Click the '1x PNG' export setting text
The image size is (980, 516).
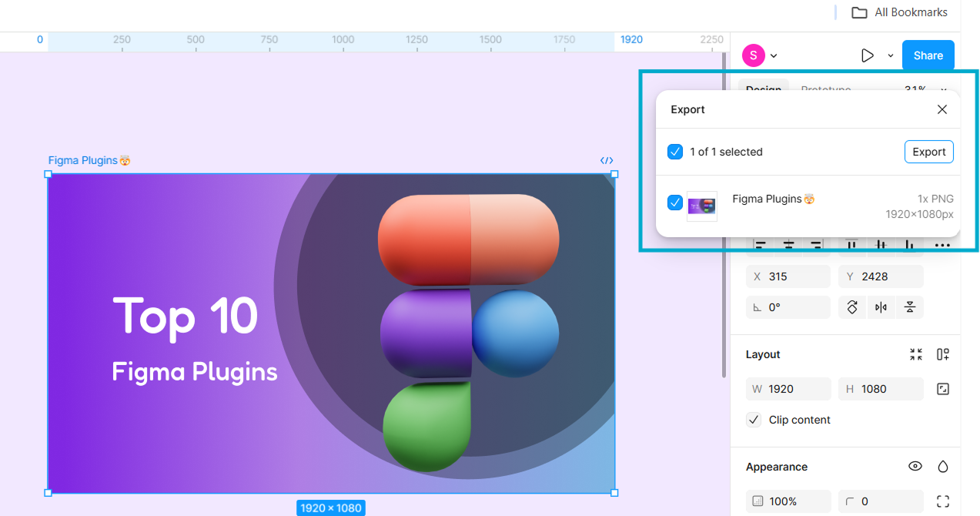[x=935, y=199]
